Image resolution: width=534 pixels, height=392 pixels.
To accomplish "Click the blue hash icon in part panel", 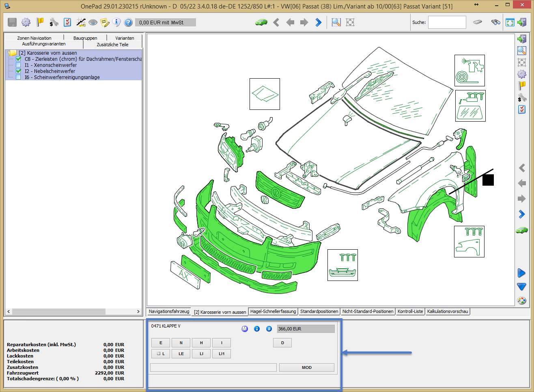I will 269,329.
